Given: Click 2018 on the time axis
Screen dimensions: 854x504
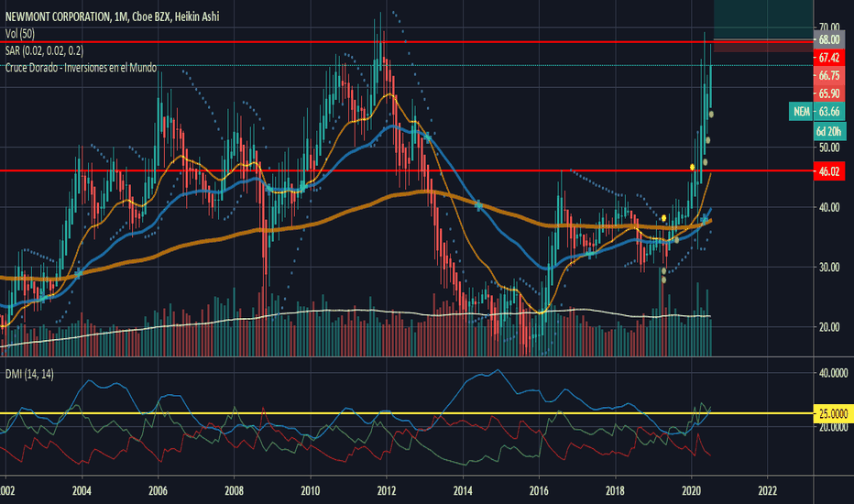Looking at the screenshot, I should point(616,490).
